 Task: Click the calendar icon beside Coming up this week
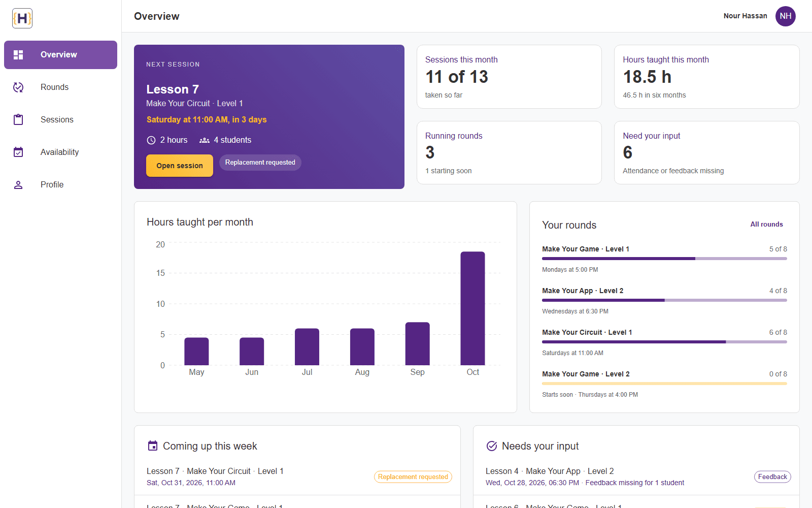coord(153,446)
